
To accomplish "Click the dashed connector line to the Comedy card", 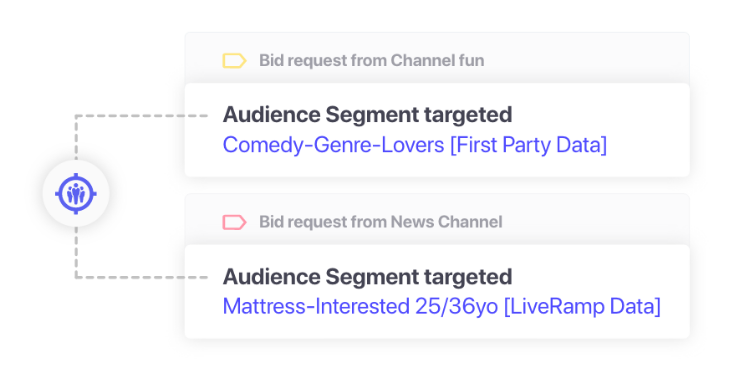I will 140,116.
